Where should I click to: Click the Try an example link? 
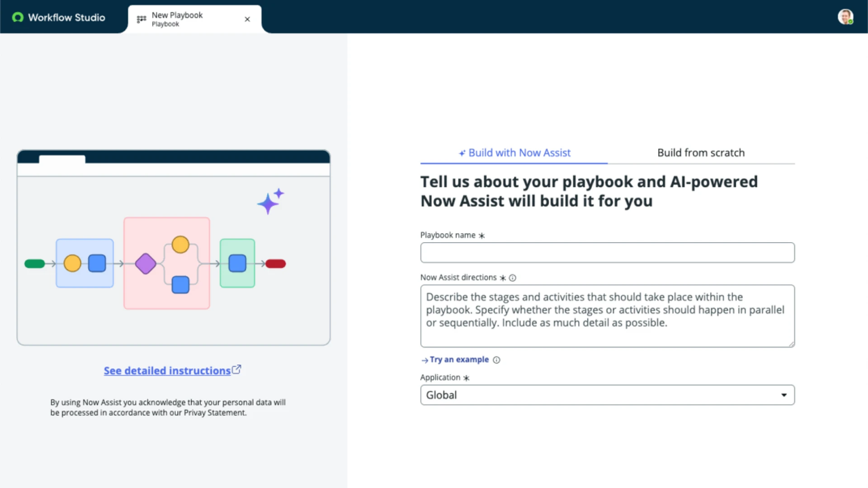459,360
